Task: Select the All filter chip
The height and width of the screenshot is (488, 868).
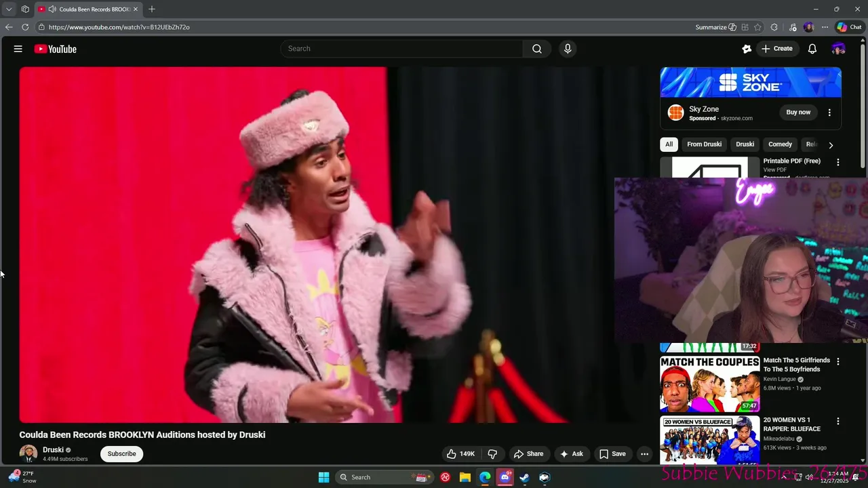Action: [669, 144]
